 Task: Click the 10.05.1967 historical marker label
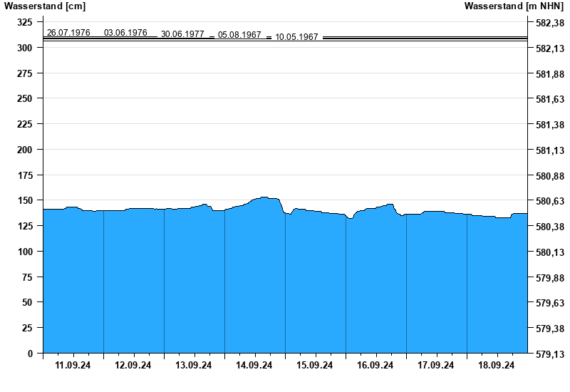tap(296, 37)
